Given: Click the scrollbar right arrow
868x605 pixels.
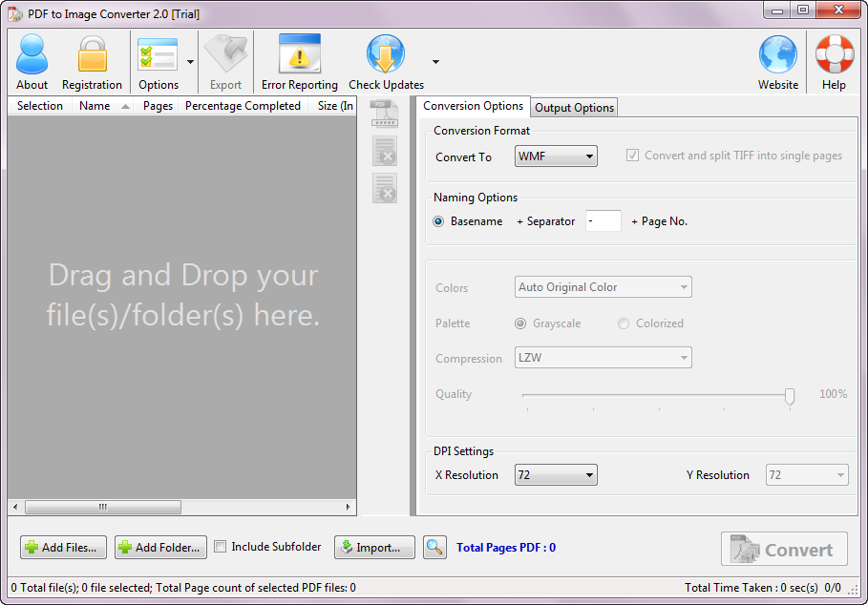Looking at the screenshot, I should (348, 507).
